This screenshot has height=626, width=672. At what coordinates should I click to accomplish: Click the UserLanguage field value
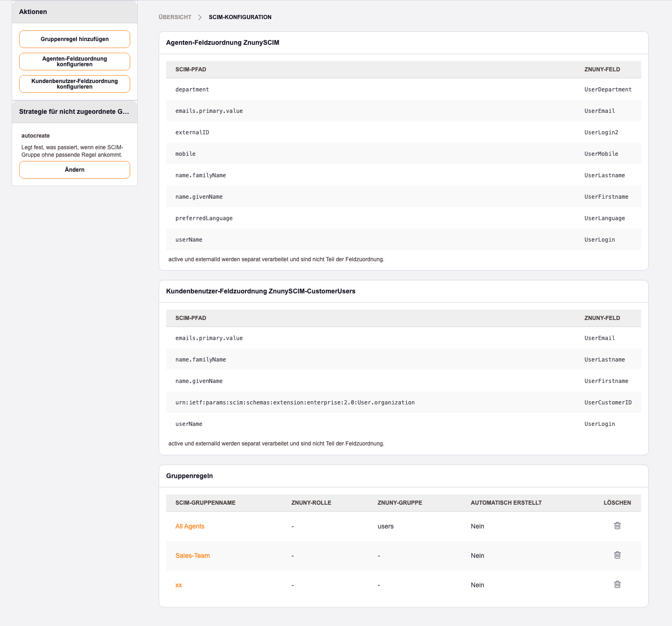(x=605, y=218)
